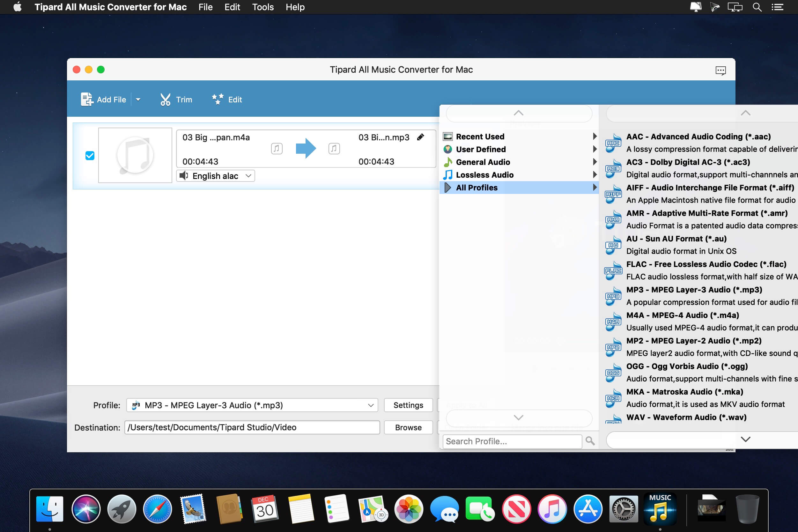Click the category list scroll-down chevron
798x532 pixels.
[x=519, y=418]
